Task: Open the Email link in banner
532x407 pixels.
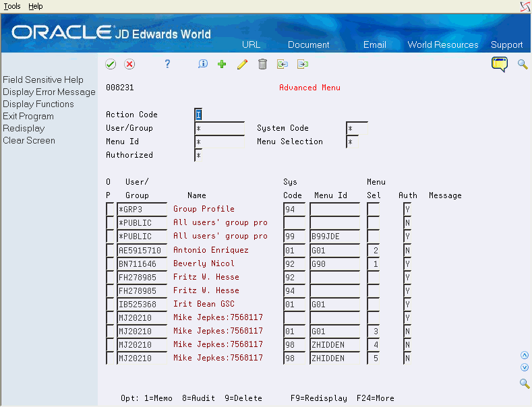Action: (x=375, y=44)
